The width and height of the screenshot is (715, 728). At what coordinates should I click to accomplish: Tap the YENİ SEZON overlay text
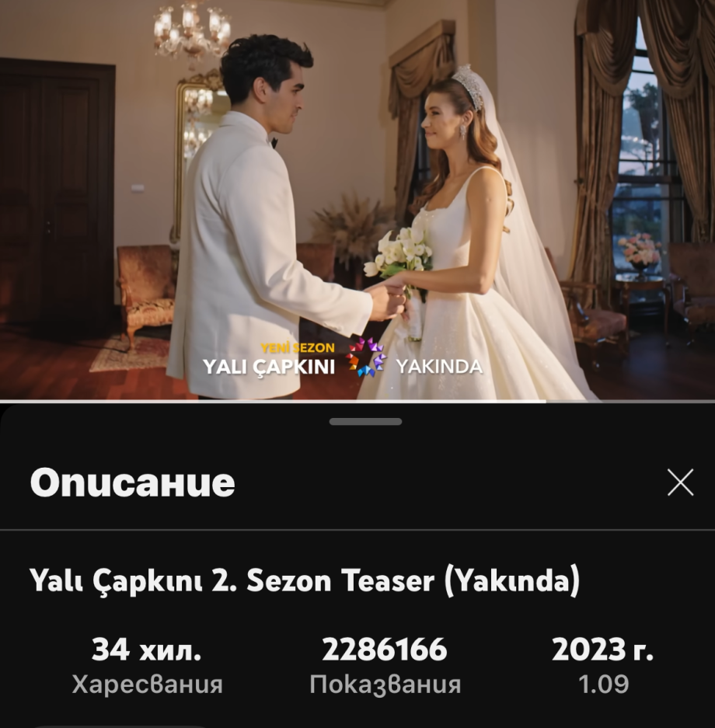298,348
